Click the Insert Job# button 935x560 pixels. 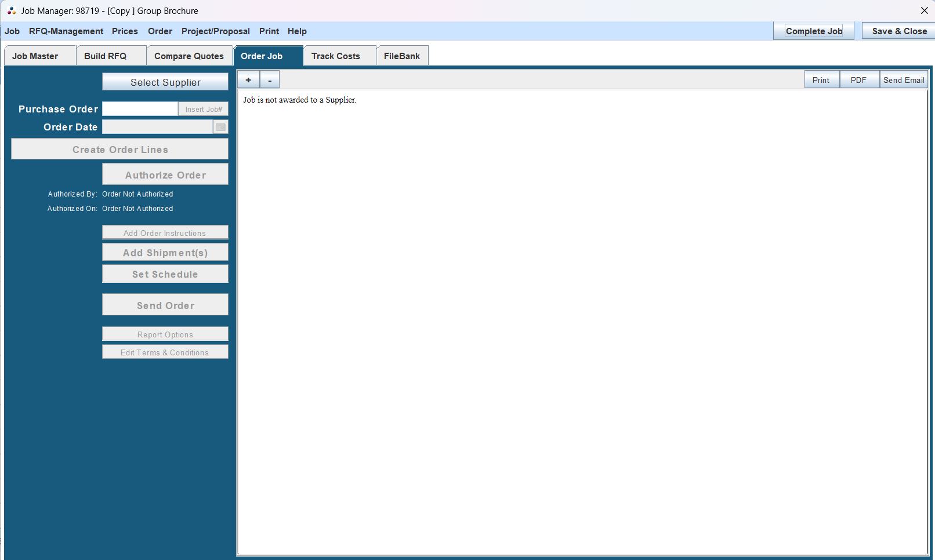click(x=204, y=109)
